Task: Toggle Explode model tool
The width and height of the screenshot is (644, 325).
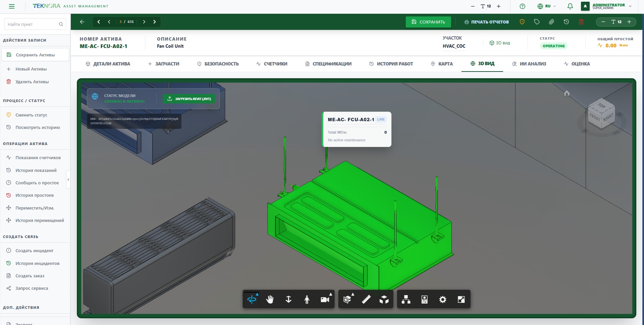Action: (x=384, y=299)
